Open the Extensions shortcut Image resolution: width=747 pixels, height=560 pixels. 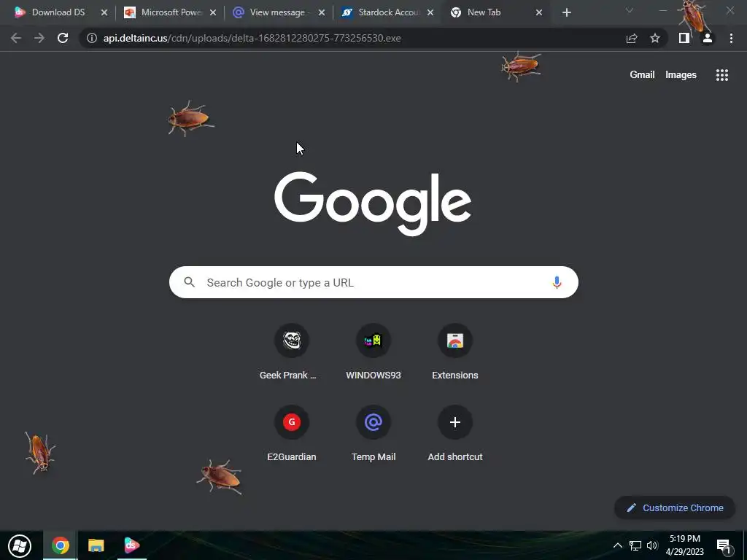click(x=455, y=341)
